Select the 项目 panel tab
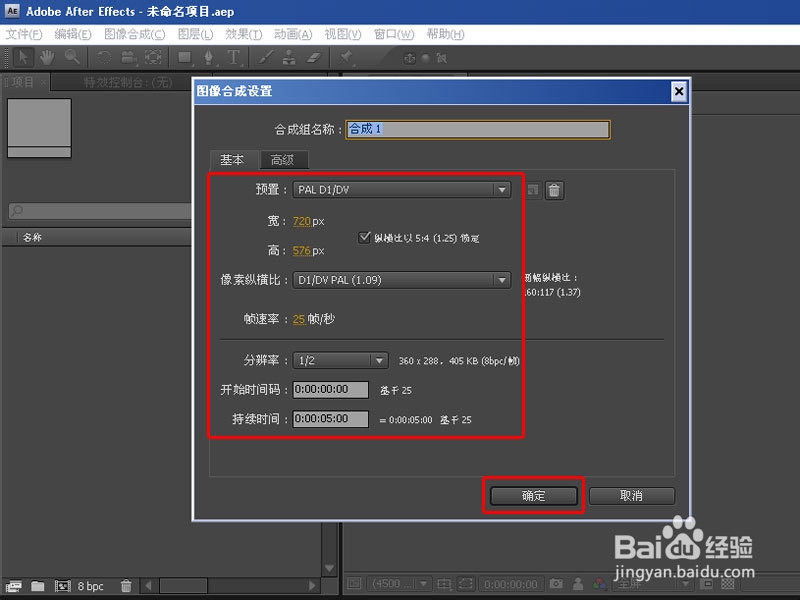The image size is (800, 600). pos(26,82)
